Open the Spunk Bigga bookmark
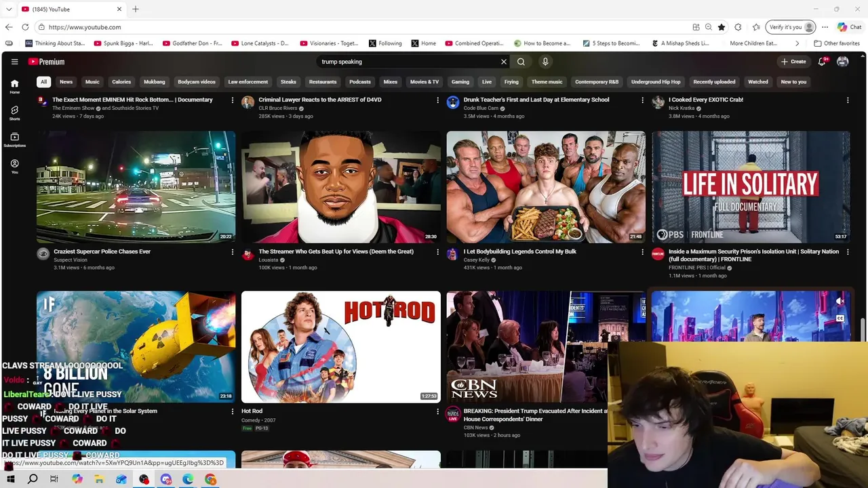868x488 pixels. click(123, 43)
